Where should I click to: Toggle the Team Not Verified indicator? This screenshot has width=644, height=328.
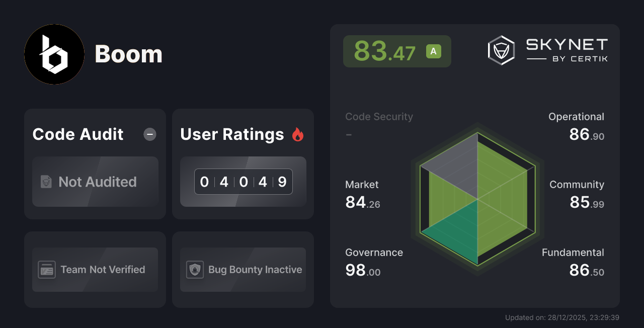pos(95,270)
